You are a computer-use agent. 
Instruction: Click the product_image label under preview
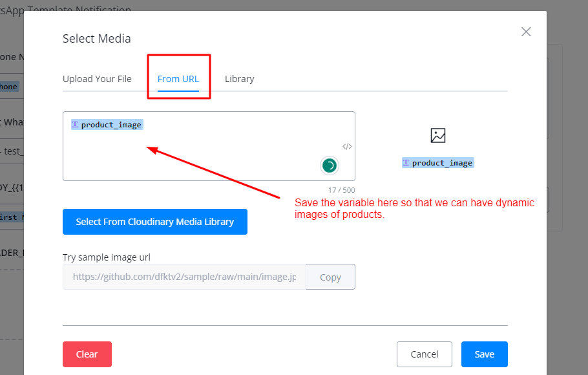click(x=443, y=163)
